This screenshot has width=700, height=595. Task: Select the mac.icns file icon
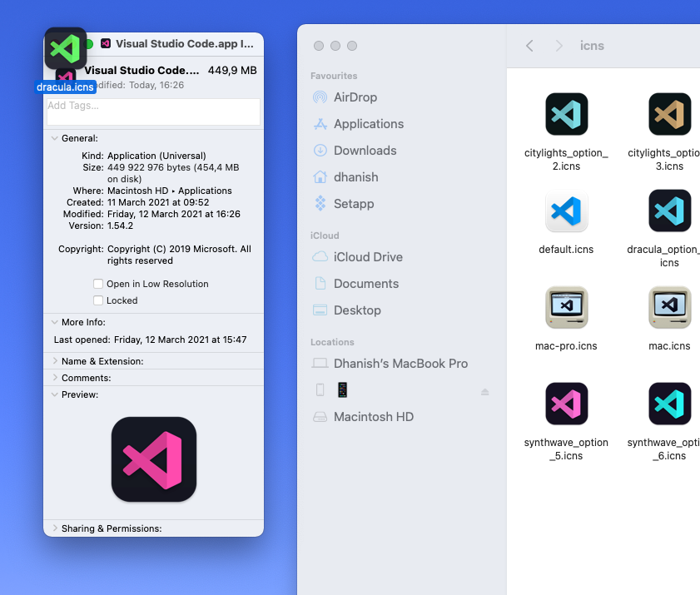click(x=670, y=308)
